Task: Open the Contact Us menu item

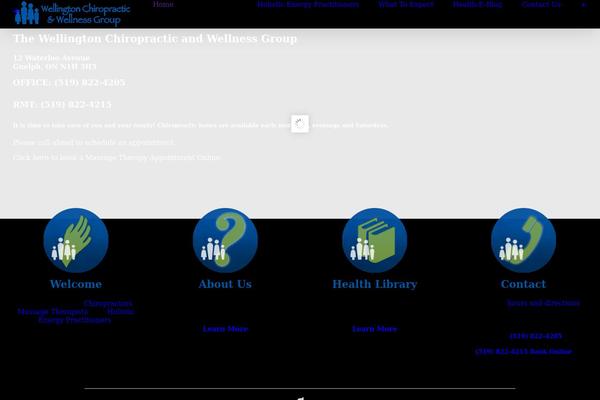Action: point(541,4)
